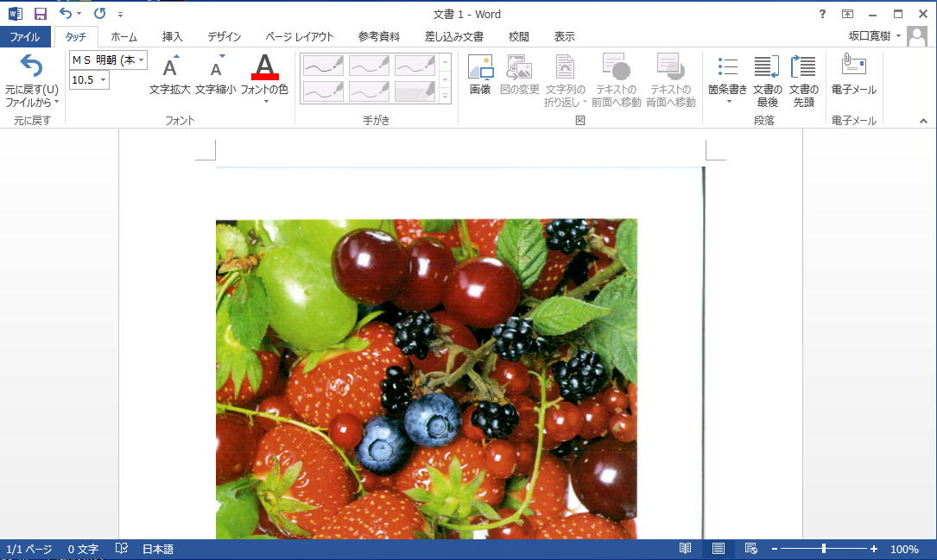Click the Save icon in quick access toolbar
The height and width of the screenshot is (560, 937).
40,14
